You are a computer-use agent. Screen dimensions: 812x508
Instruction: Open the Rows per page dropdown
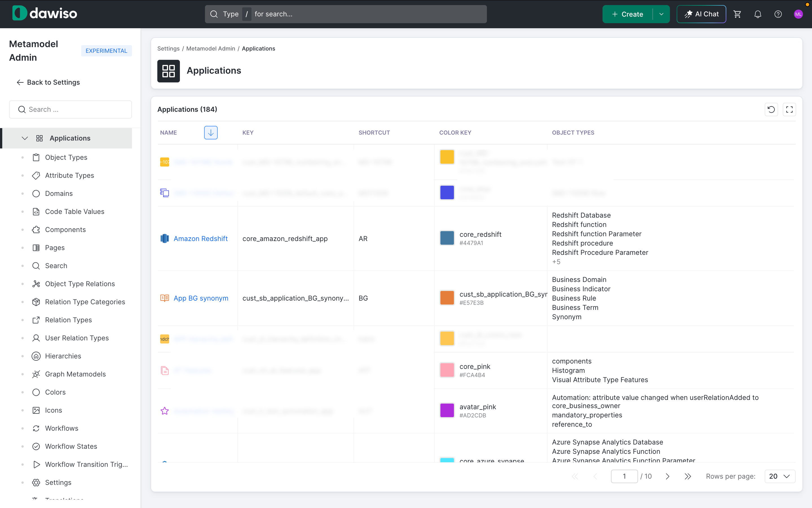pyautogui.click(x=780, y=476)
